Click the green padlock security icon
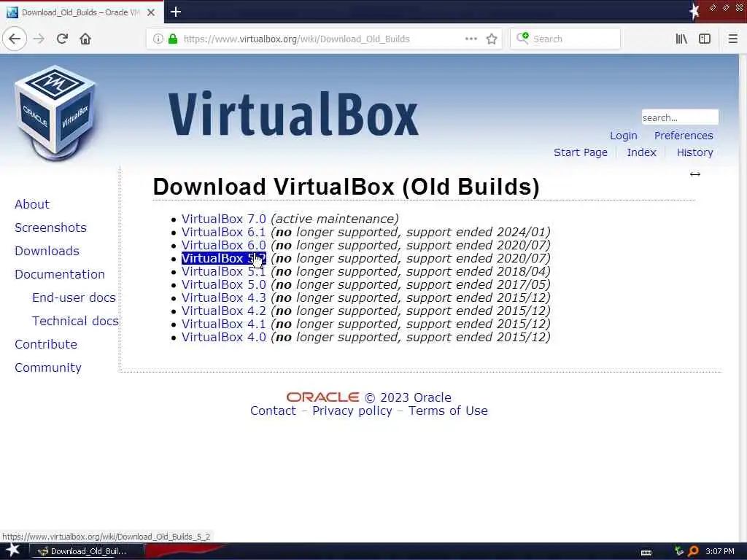 tap(174, 39)
